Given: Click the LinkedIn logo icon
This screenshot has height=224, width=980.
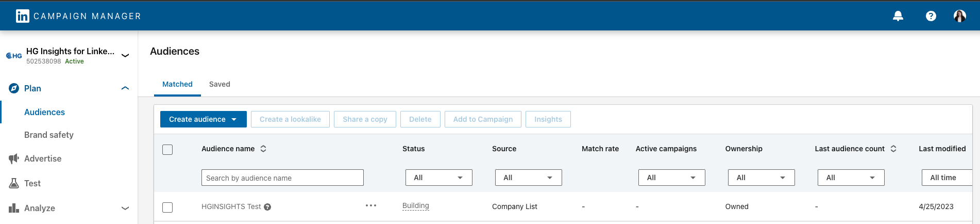Looking at the screenshot, I should coord(23,16).
